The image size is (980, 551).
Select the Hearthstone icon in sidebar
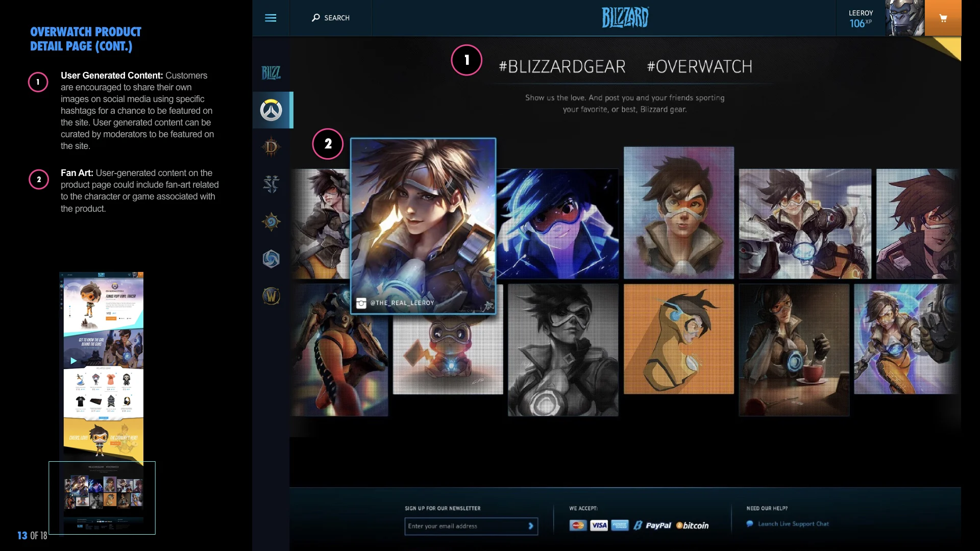click(x=271, y=222)
